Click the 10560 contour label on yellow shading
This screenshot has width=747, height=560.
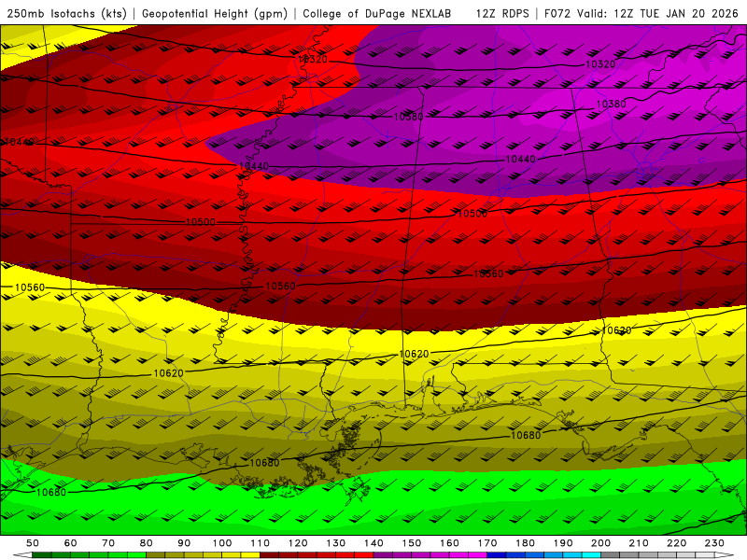(x=30, y=287)
